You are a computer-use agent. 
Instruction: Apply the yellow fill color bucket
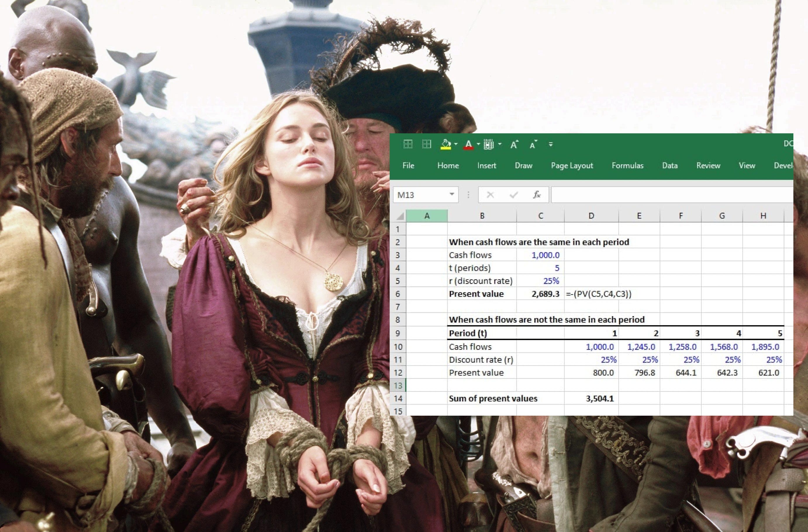tap(446, 144)
